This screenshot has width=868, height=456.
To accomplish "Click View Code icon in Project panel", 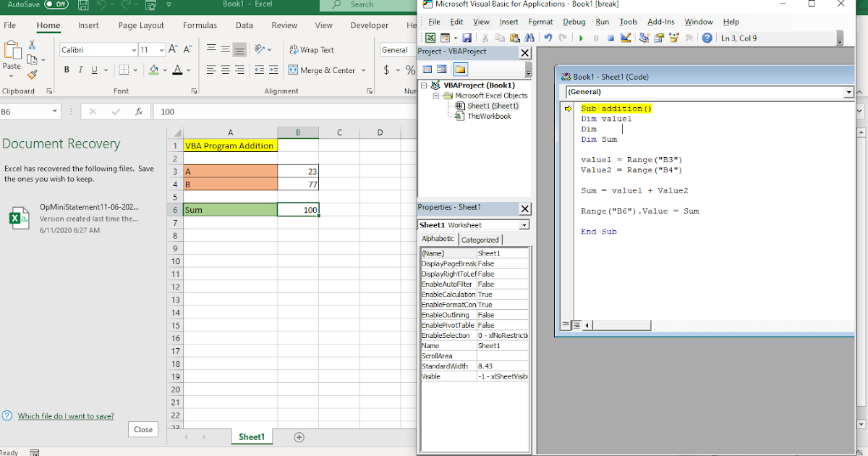I will (427, 69).
